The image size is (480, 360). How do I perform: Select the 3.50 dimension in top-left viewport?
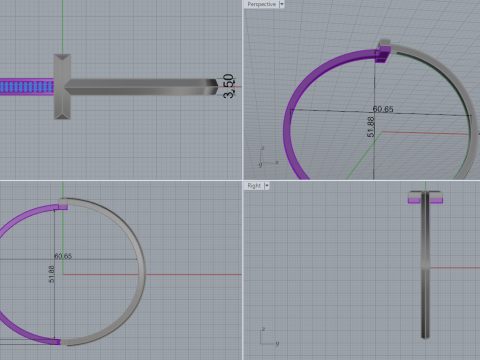[228, 86]
